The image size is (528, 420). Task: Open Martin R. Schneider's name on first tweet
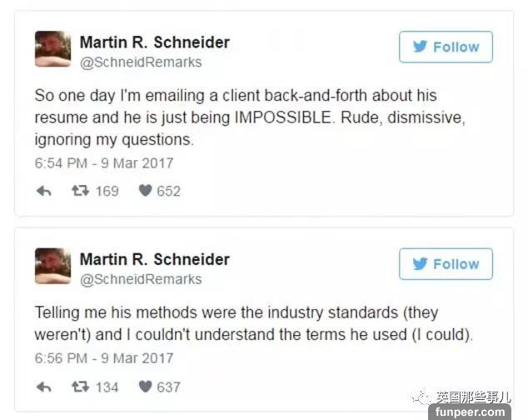click(154, 42)
